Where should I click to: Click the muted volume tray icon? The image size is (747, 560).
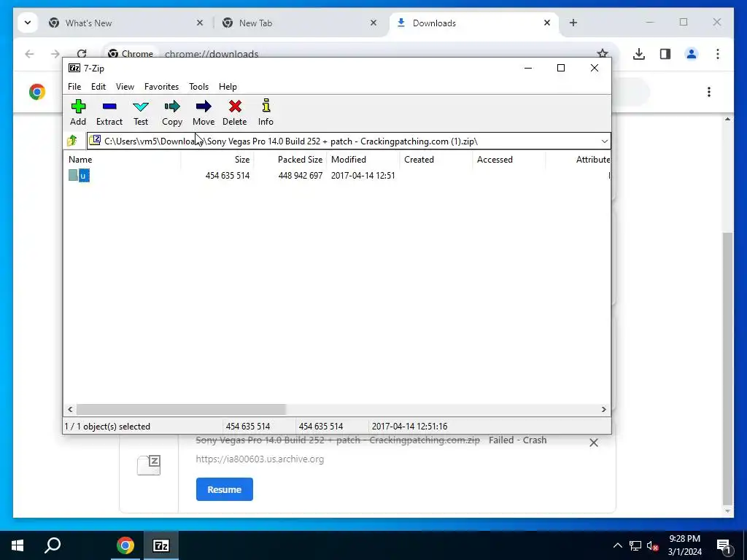[652, 545]
